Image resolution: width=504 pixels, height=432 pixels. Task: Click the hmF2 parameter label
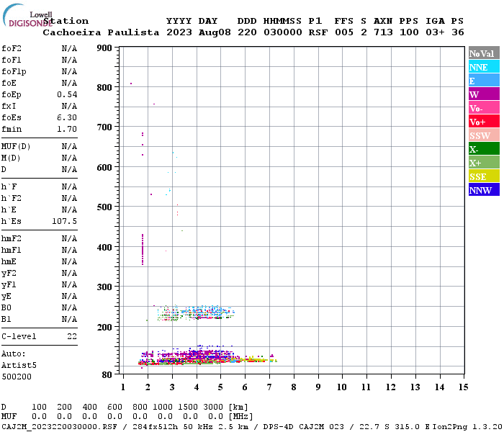tap(12, 239)
